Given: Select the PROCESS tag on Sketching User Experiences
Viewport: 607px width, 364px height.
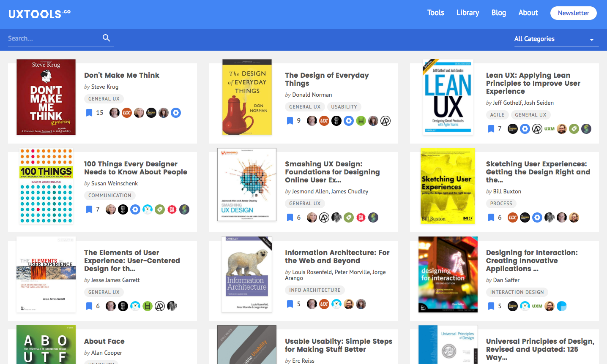Looking at the screenshot, I should click(x=501, y=204).
